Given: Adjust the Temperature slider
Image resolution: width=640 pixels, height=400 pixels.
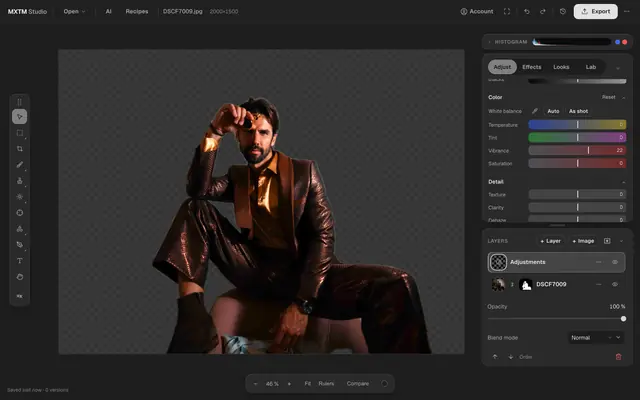Looking at the screenshot, I should [577, 124].
